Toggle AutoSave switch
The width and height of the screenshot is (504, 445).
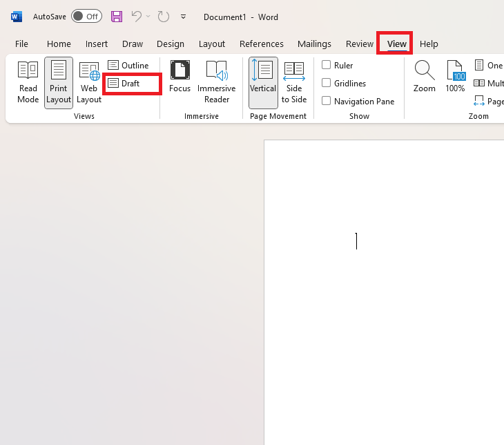[x=86, y=16]
